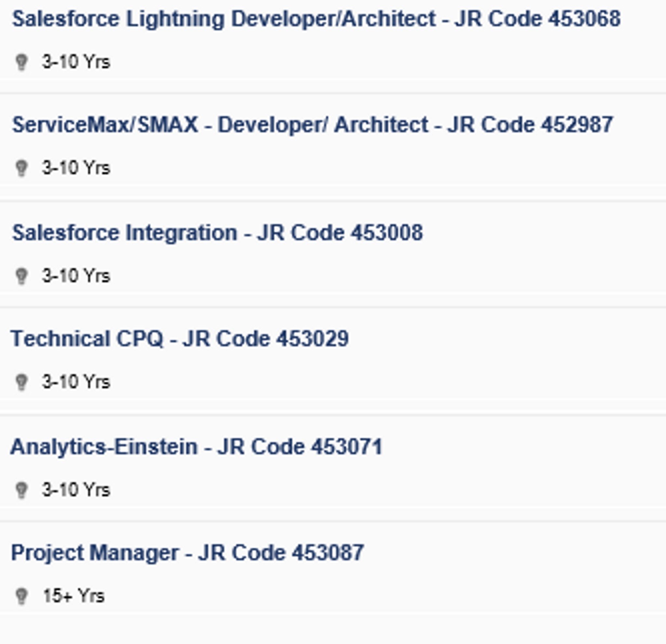Click 3-10 Yrs text under Salesforce Integration
This screenshot has width=666, height=644.
(76, 276)
